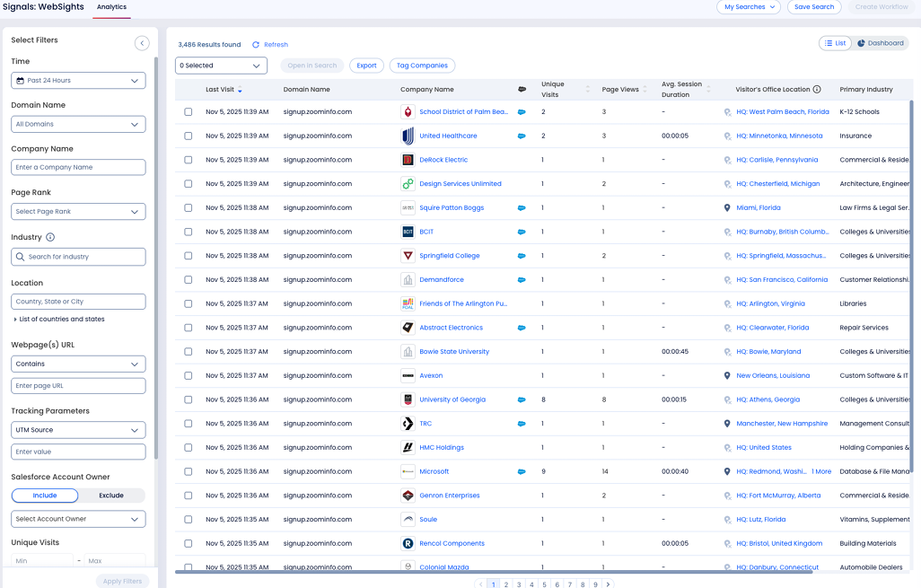Click Include for Salesforce Account Owner
The image size is (921, 588).
[x=45, y=496]
